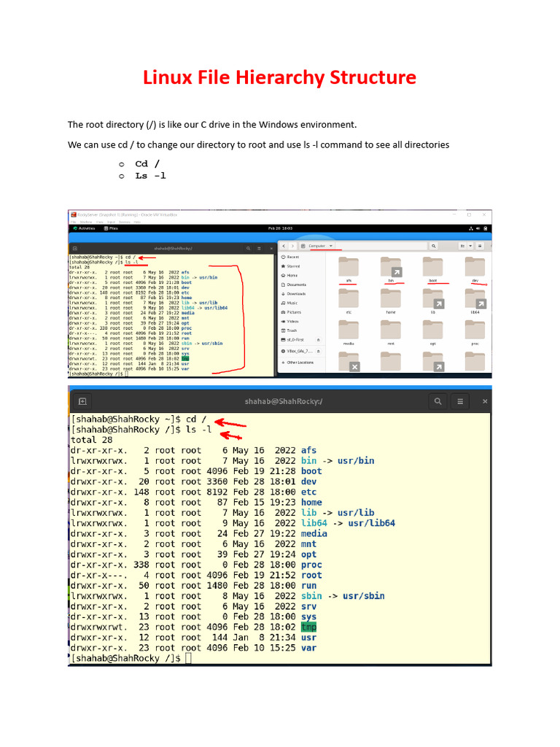Image resolution: width=560 pixels, height=747 pixels.
Task: Toggle list/grid view button in Files
Action: 462,246
